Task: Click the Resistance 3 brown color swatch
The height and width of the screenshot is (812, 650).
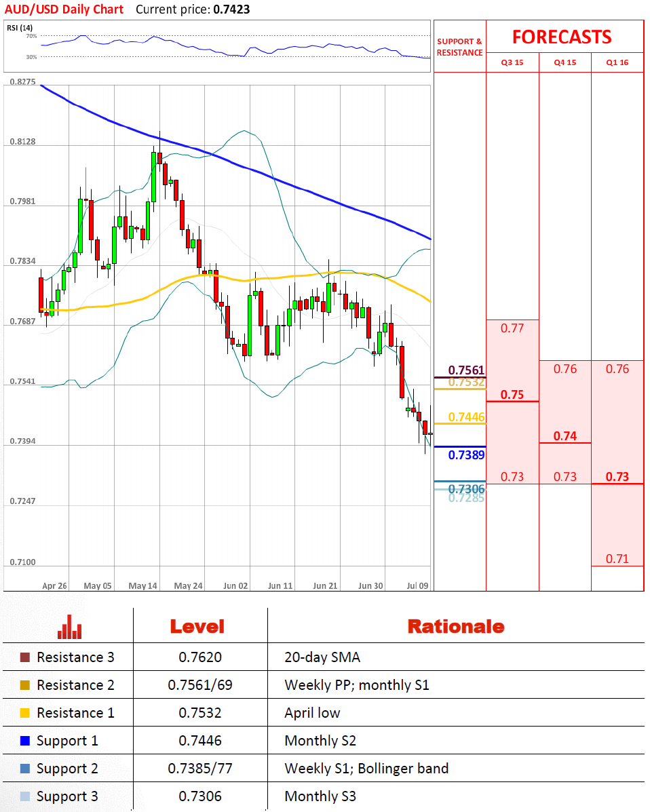Action: coord(25,657)
